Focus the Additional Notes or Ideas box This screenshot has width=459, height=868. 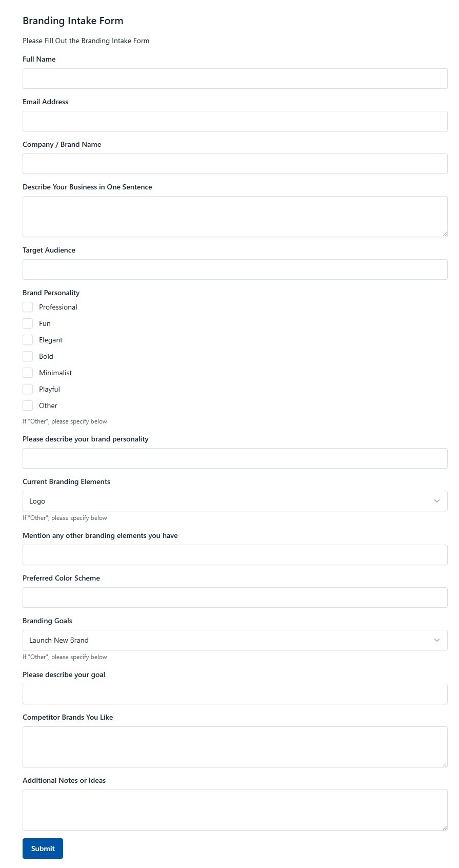pyautogui.click(x=235, y=810)
